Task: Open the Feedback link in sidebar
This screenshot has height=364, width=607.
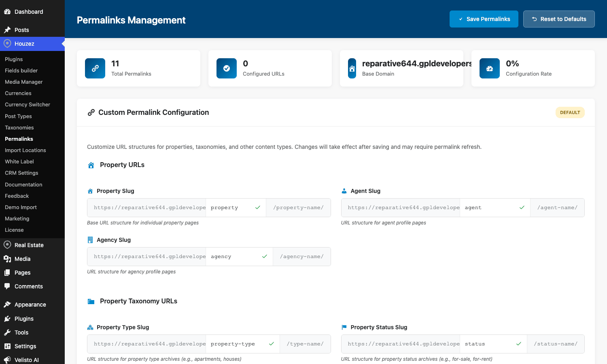Action: 17,196
